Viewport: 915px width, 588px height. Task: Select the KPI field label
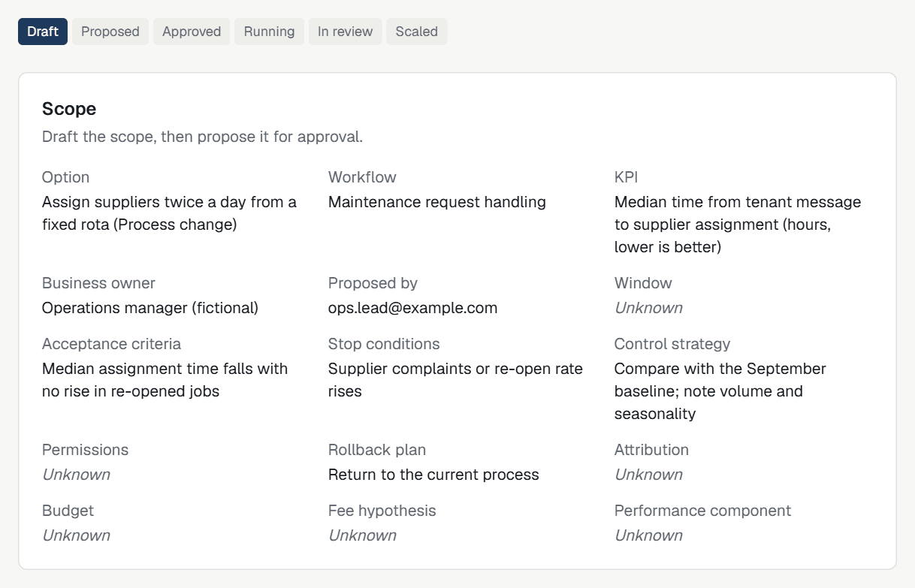pyautogui.click(x=626, y=177)
